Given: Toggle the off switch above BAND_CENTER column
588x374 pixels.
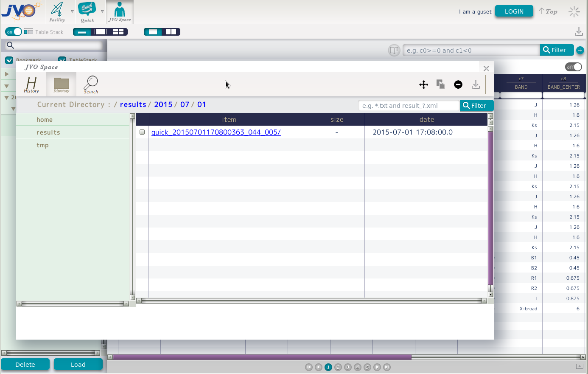Looking at the screenshot, I should 573,67.
